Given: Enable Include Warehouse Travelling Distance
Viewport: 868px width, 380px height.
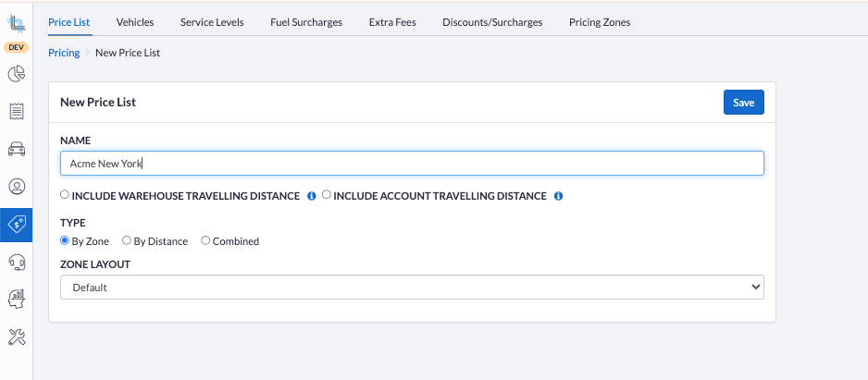Looking at the screenshot, I should [x=65, y=195].
